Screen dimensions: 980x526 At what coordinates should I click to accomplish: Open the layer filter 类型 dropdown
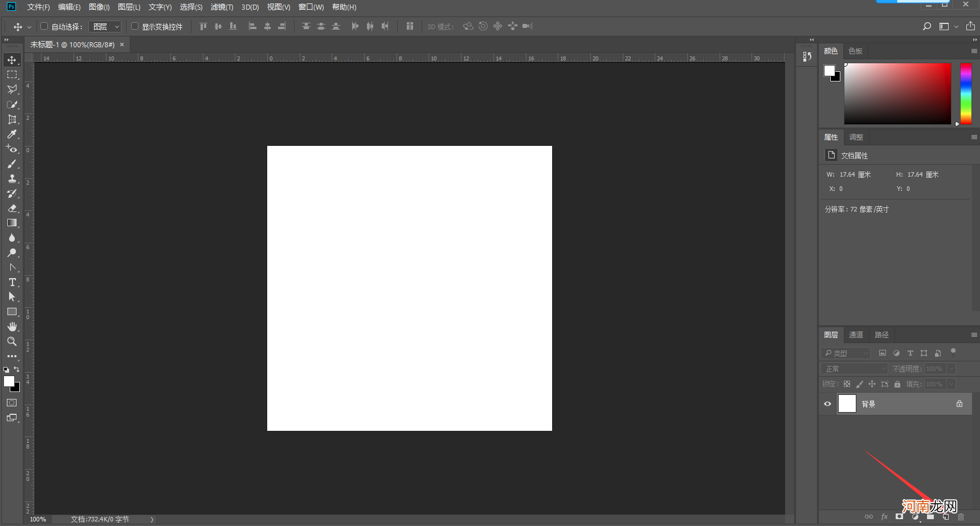coord(846,353)
